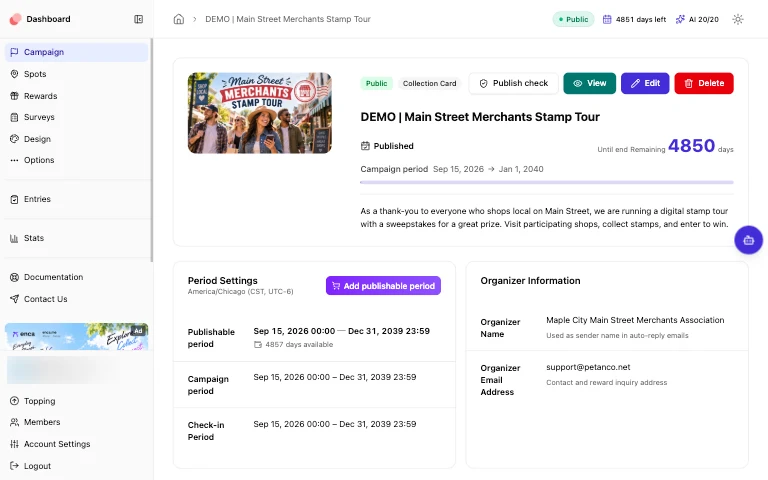
Task: Toggle the light/dark theme sun icon
Action: [738, 19]
